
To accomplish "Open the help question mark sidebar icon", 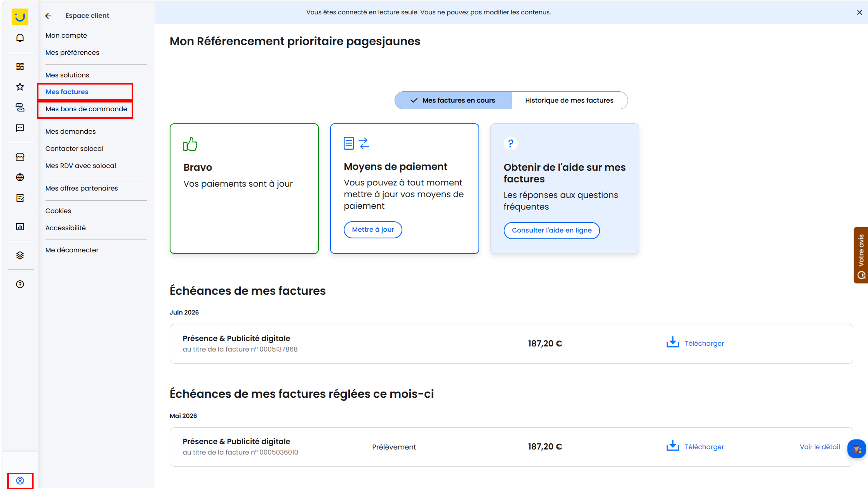I will 20,284.
